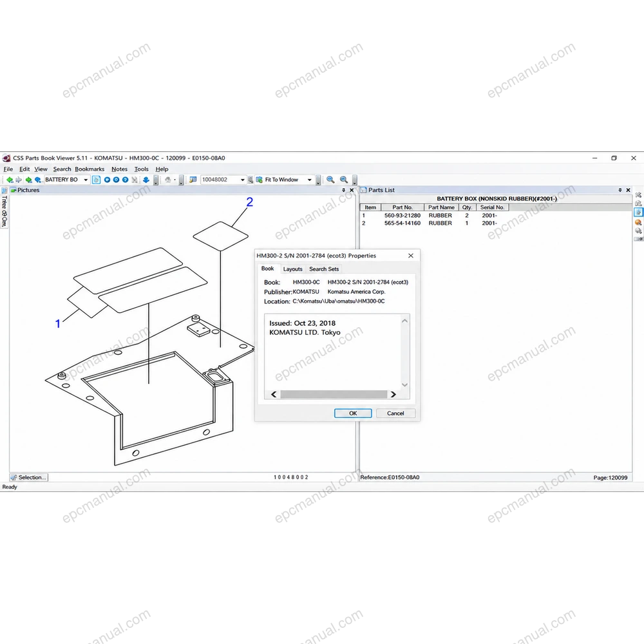Click the green back navigation arrow

10,180
